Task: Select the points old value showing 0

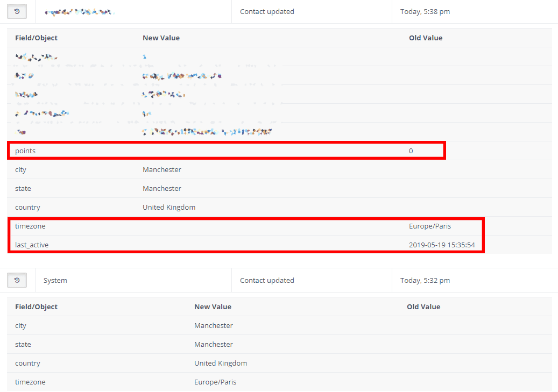Action: tap(411, 151)
